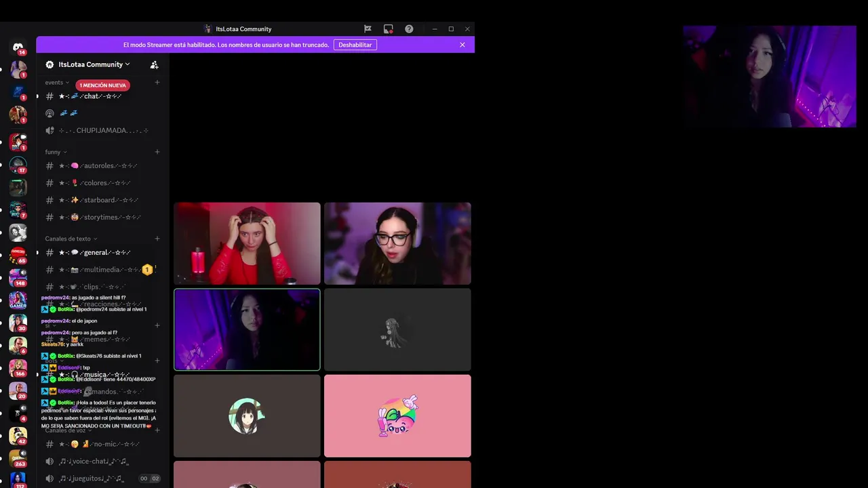Collapse the events category

pyautogui.click(x=57, y=83)
